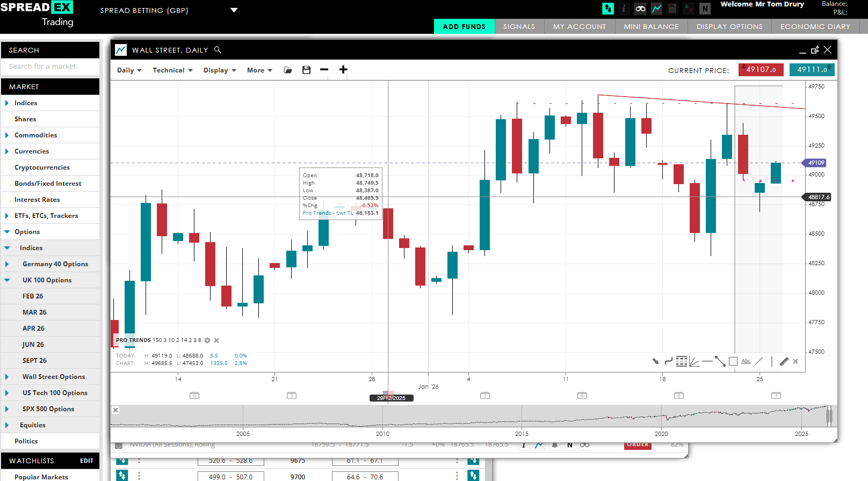This screenshot has width=868, height=481.
Task: Zoom out chart with minus icon
Action: pyautogui.click(x=324, y=70)
